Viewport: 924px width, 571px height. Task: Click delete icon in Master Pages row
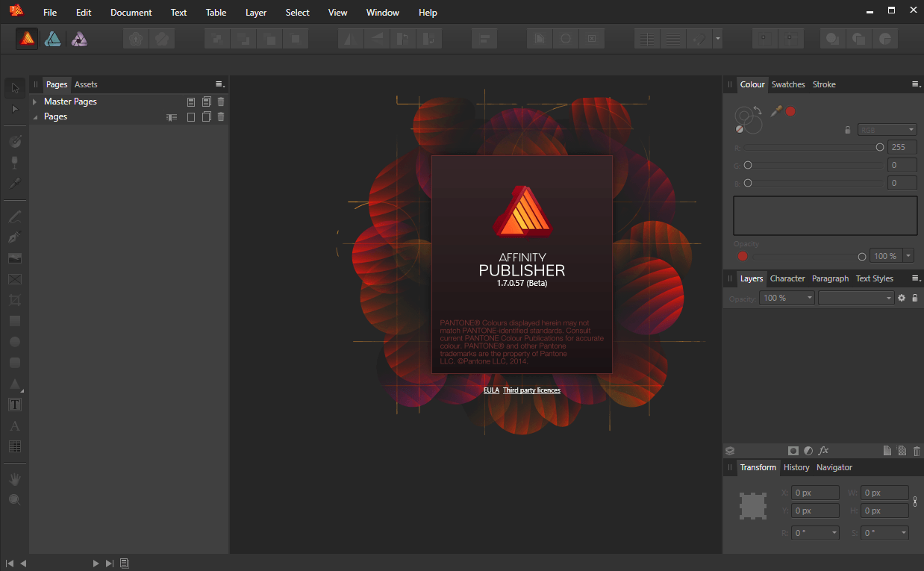[x=221, y=102]
